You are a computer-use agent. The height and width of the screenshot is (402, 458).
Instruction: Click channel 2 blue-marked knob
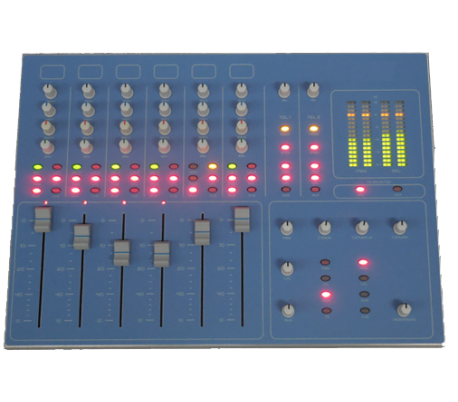click(x=88, y=109)
